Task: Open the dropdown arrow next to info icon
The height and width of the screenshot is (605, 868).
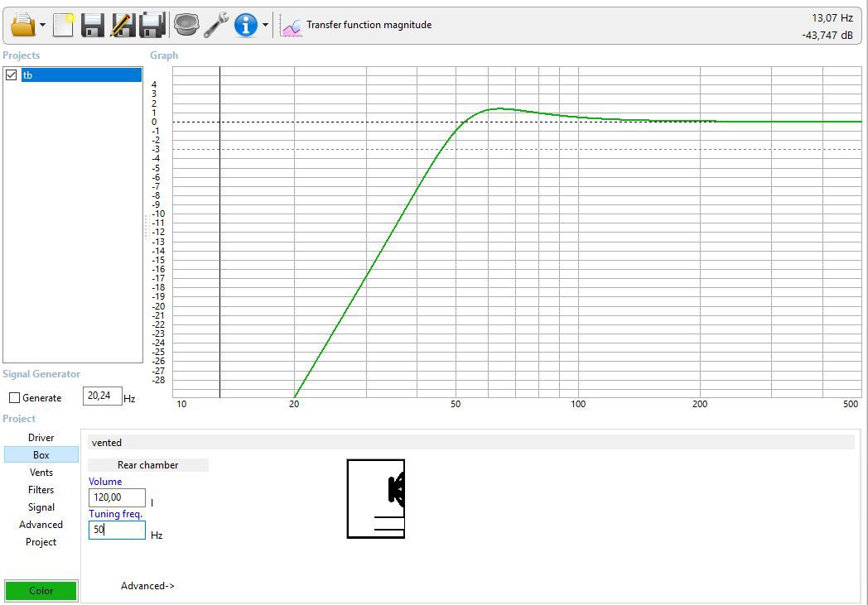Action: [265, 26]
